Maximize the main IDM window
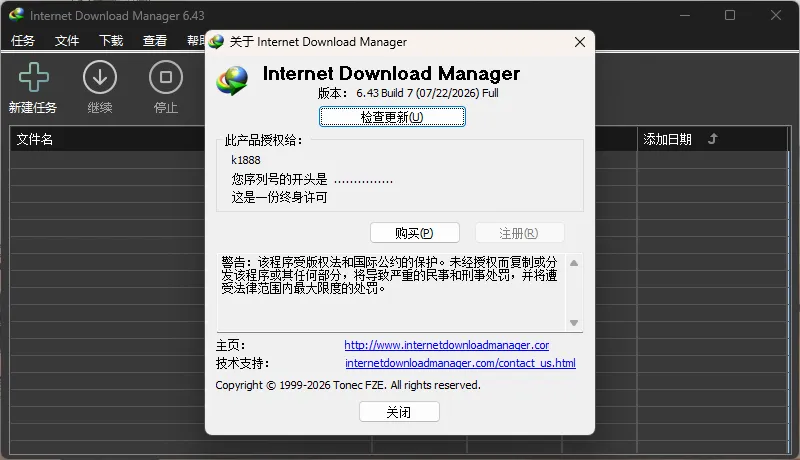This screenshot has width=800, height=460. tap(730, 15)
